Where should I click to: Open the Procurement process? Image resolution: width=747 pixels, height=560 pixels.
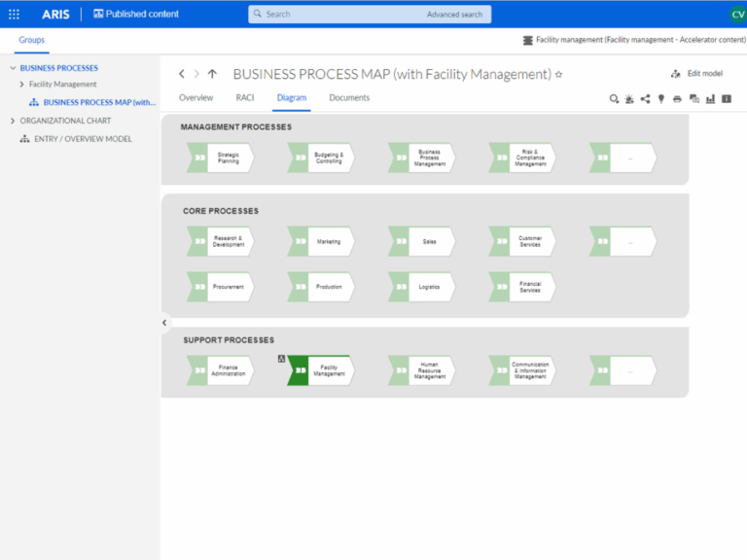point(220,287)
